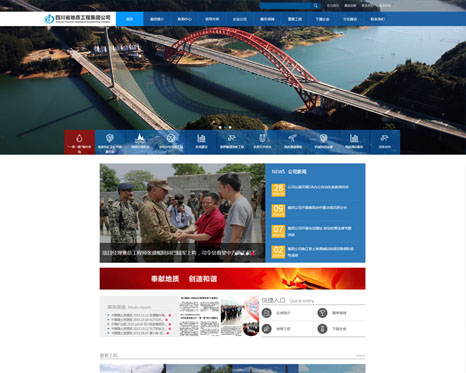Click the trophy icon in Quick entry

click(322, 313)
